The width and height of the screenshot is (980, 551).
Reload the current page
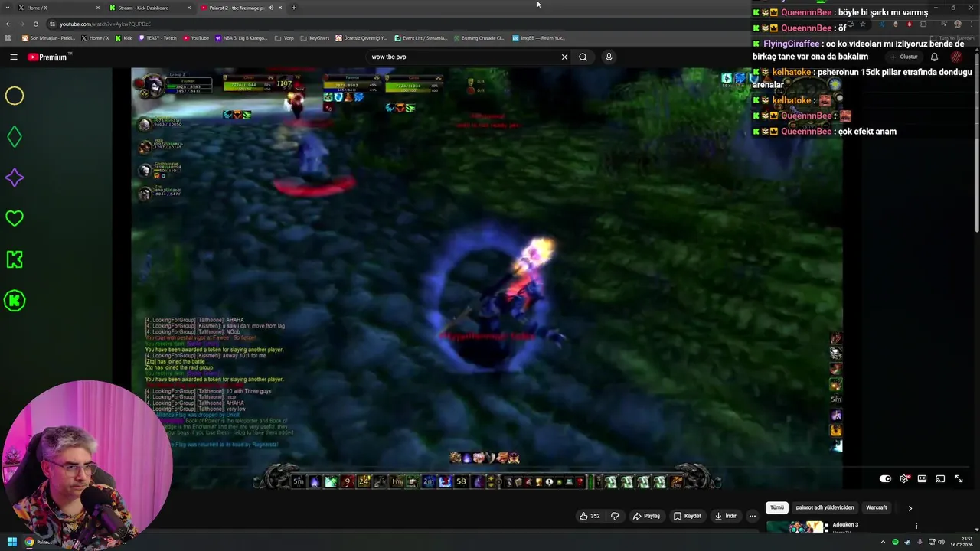36,24
